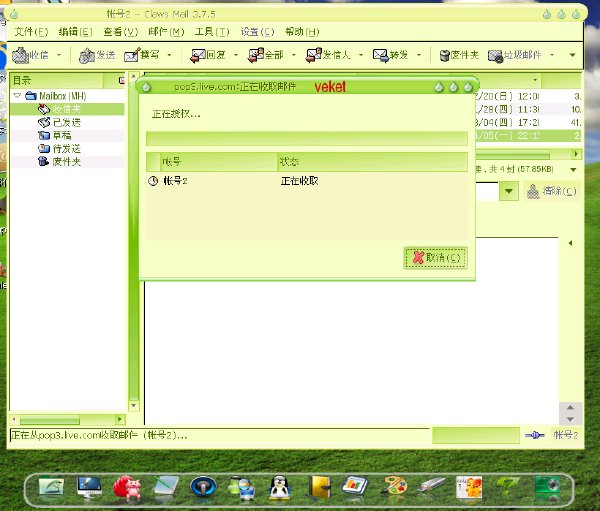Select message row dated 17:2
Viewport: 600px width, 511px height.
[x=528, y=122]
